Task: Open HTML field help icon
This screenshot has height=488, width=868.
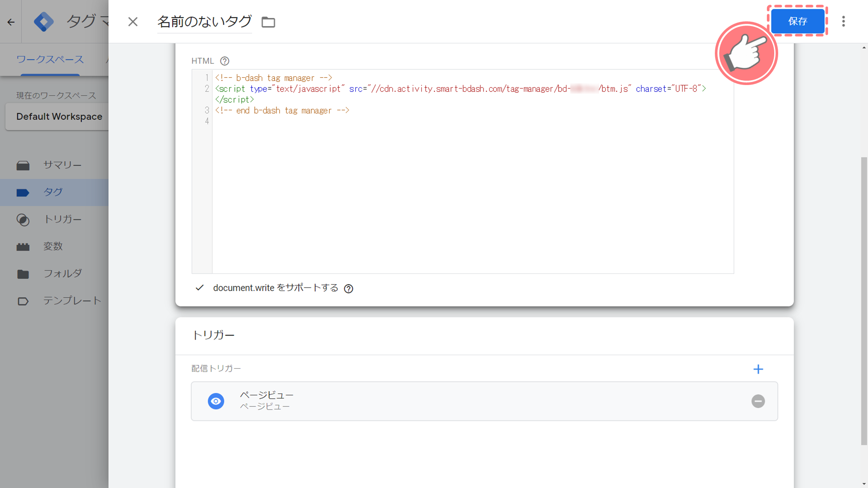Action: coord(224,61)
